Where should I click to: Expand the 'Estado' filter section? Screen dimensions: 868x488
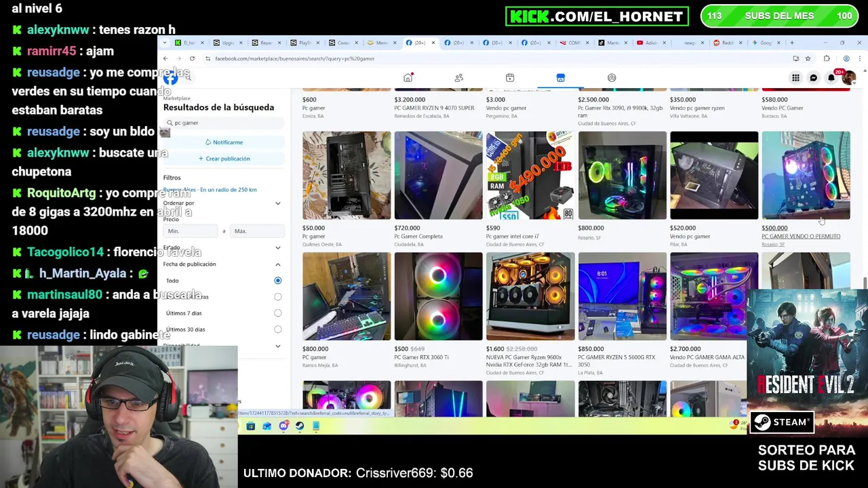[277, 247]
